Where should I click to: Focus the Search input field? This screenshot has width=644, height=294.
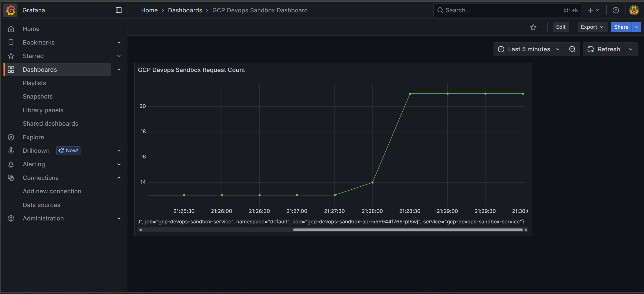coord(507,10)
